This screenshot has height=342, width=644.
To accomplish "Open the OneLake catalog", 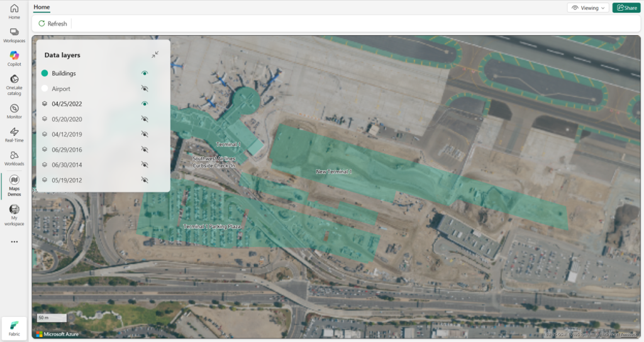I will tap(14, 85).
